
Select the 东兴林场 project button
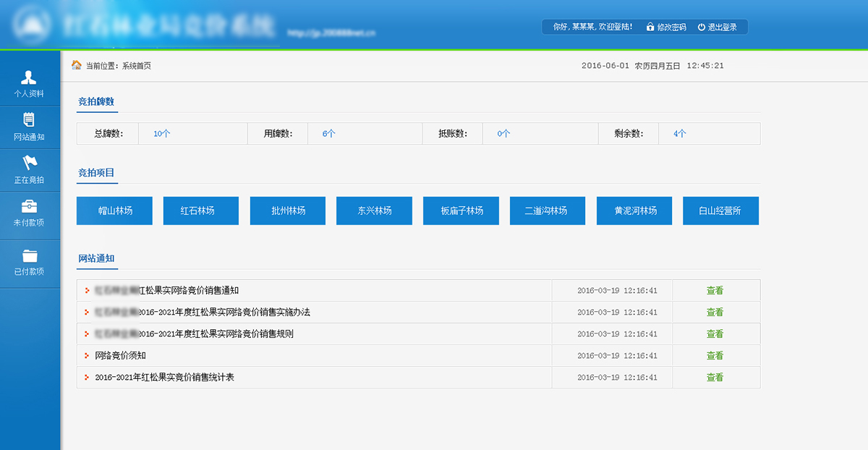coord(374,211)
